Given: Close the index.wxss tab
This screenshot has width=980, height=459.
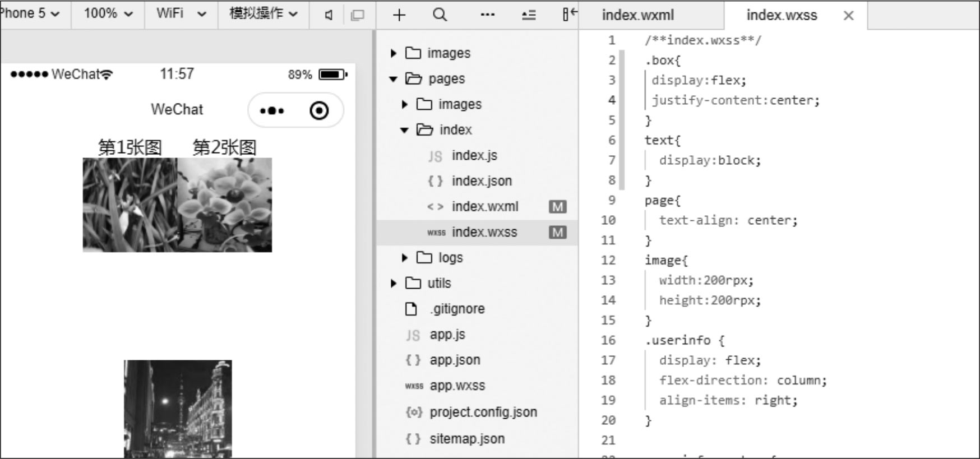Looking at the screenshot, I should [x=849, y=16].
